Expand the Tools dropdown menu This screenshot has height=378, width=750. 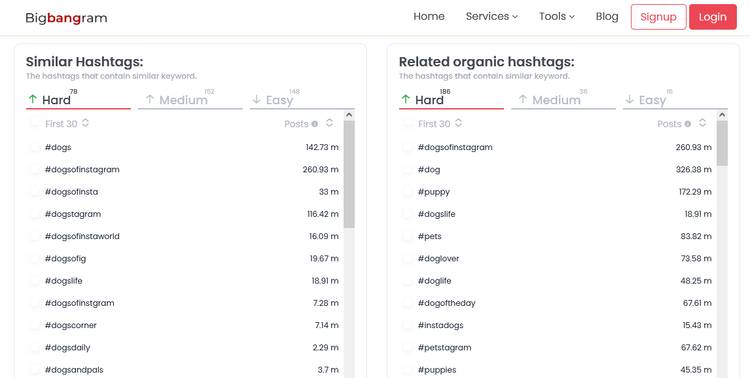coord(557,16)
